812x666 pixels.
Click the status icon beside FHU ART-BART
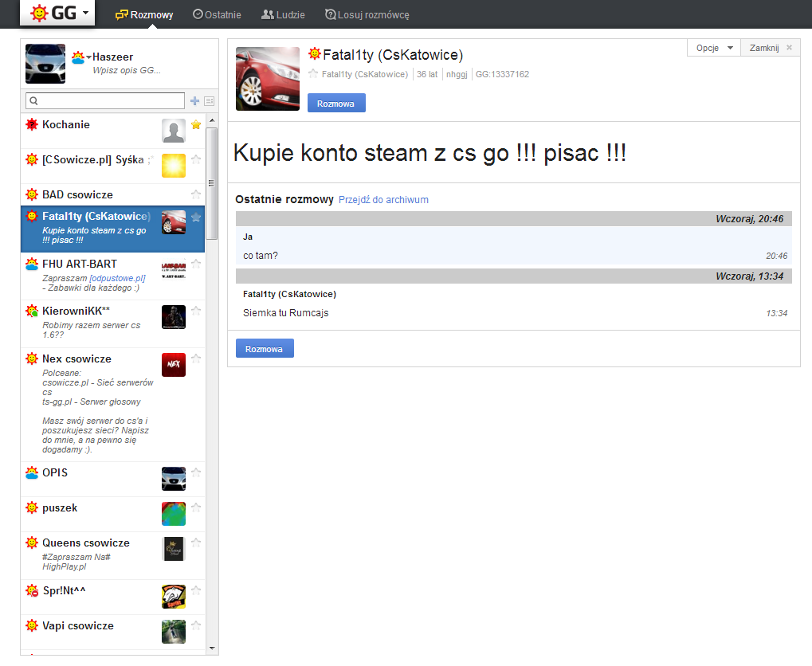point(32,264)
